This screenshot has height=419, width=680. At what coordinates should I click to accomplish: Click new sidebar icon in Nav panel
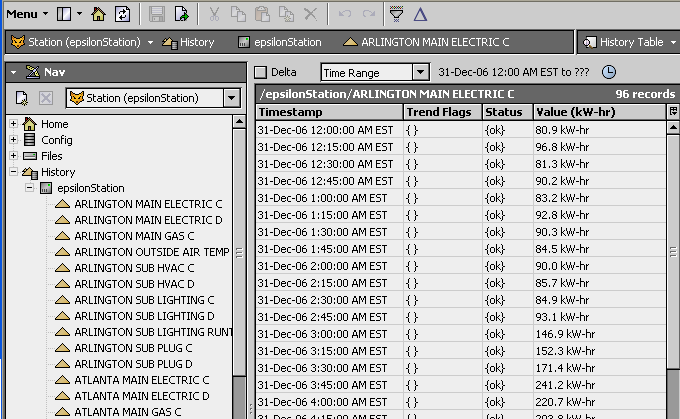click(x=21, y=98)
